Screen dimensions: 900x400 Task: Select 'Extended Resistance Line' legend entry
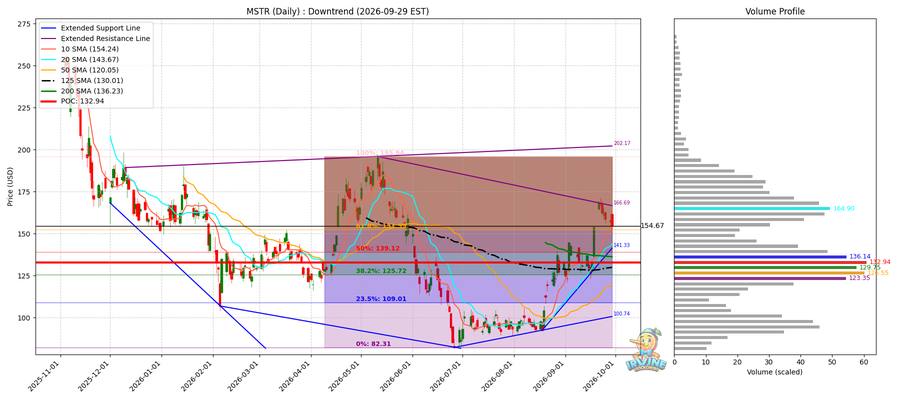coord(105,38)
